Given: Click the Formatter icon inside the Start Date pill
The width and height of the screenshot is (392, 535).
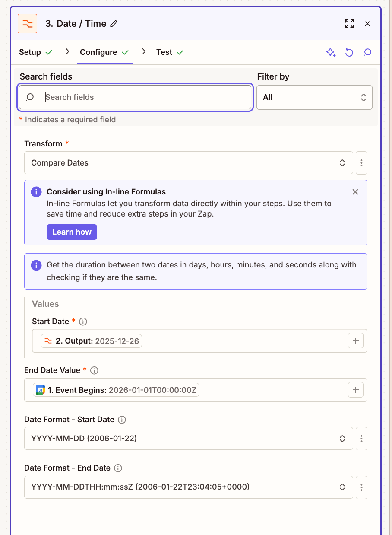Looking at the screenshot, I should click(x=48, y=341).
